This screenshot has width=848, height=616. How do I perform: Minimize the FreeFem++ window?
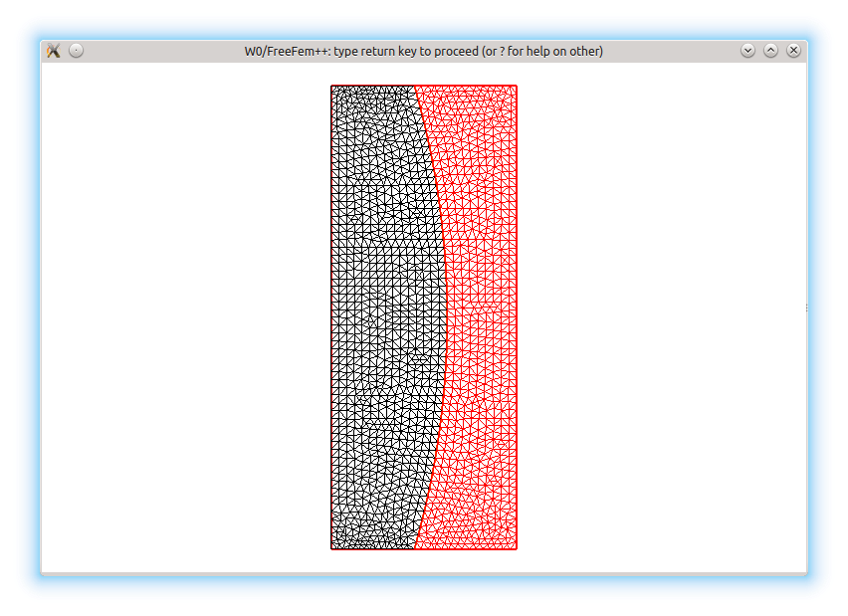pos(747,51)
